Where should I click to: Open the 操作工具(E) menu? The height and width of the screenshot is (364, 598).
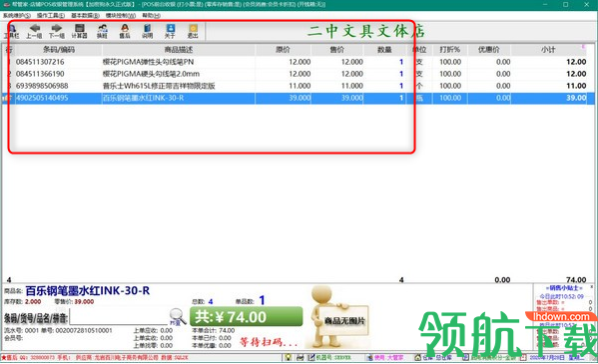click(x=51, y=16)
